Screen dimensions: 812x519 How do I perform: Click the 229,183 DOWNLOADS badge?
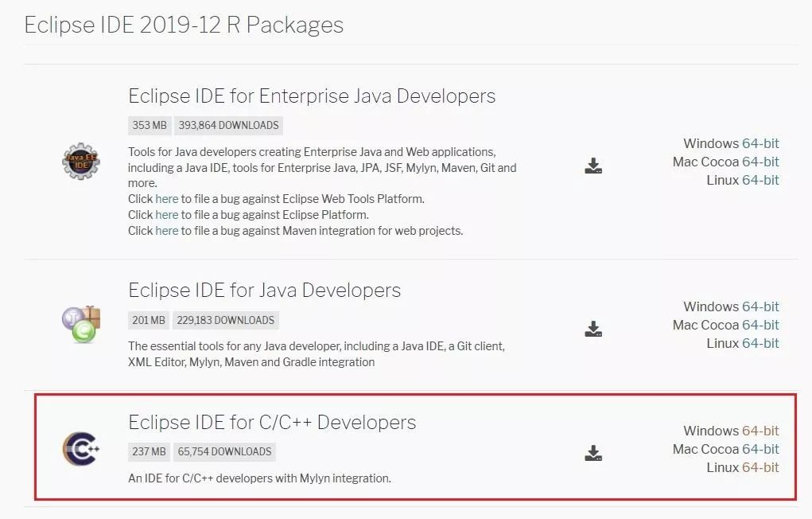tap(225, 321)
